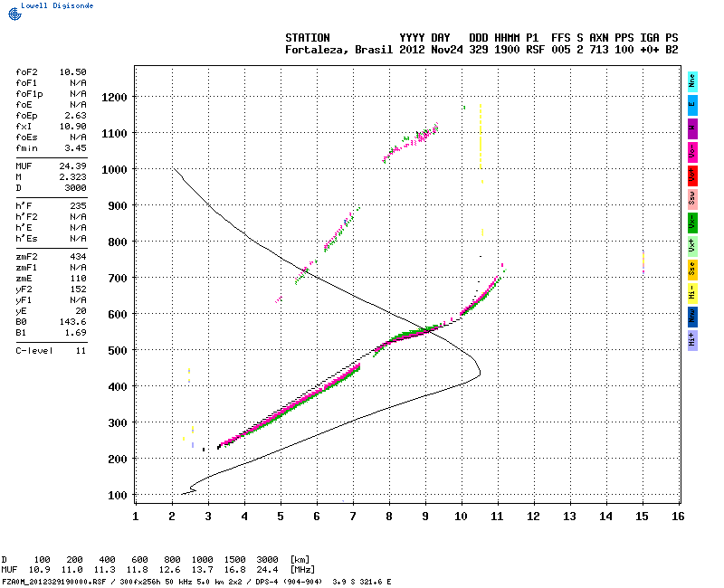The image size is (724, 588).
Task: Click the fxI value 10.90
Action: tap(73, 127)
